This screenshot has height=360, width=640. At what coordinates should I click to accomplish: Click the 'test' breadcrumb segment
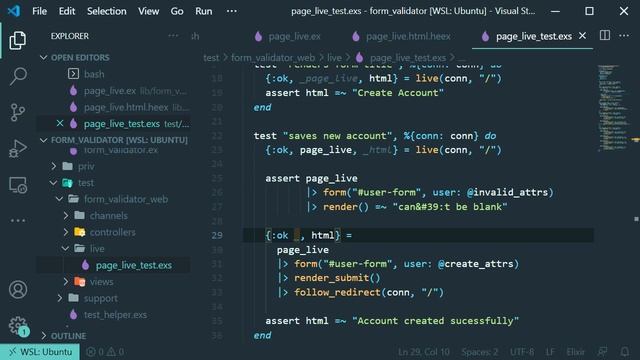(211, 58)
